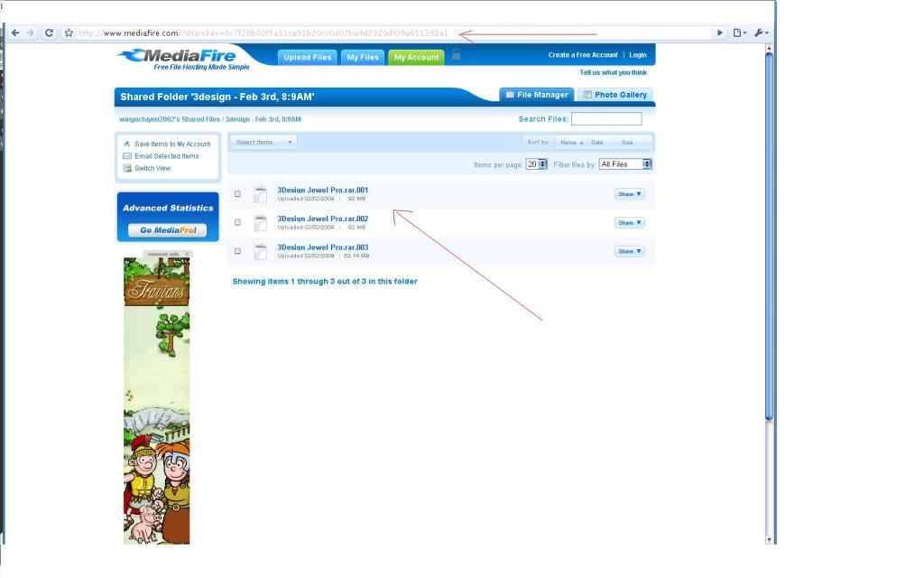Click Email Selected Items

point(166,156)
